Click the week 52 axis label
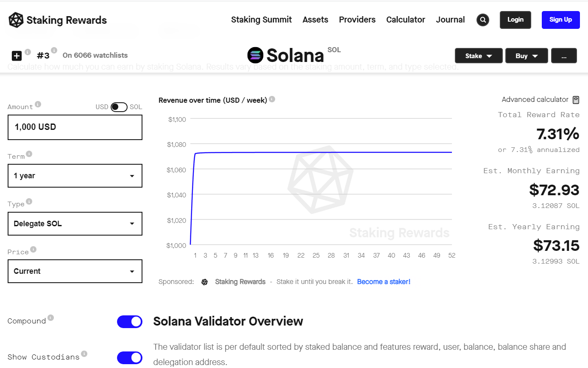 coord(451,256)
